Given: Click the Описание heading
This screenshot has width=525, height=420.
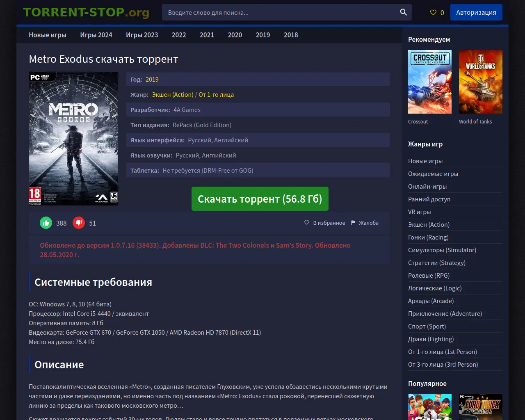Looking at the screenshot, I should click(x=59, y=365).
